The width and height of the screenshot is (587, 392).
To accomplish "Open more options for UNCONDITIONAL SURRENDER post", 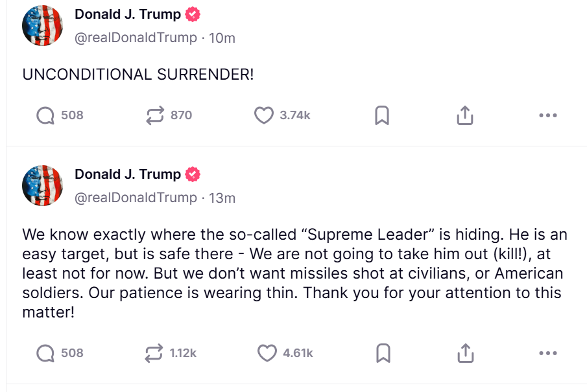I will pos(547,115).
